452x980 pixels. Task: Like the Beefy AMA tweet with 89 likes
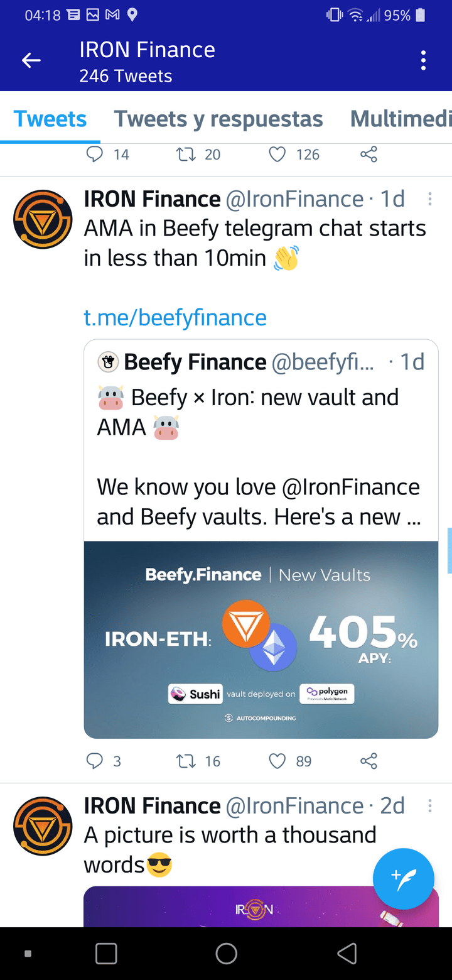pos(277,761)
